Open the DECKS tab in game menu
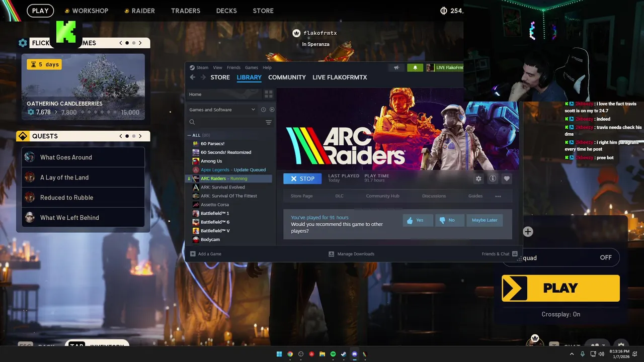The width and height of the screenshot is (644, 362). 226,11
